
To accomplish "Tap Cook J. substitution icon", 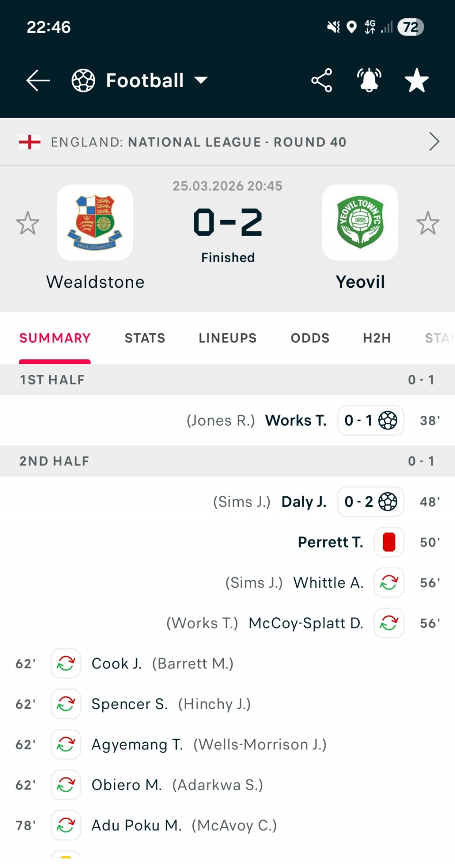I will tap(66, 664).
